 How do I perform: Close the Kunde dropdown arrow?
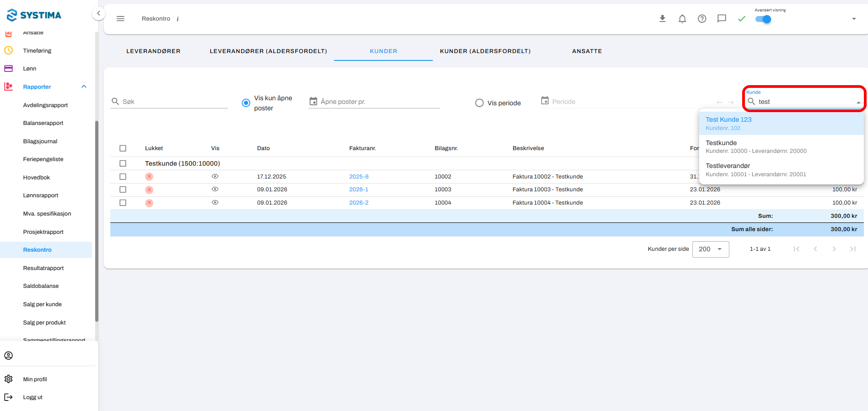(x=858, y=103)
